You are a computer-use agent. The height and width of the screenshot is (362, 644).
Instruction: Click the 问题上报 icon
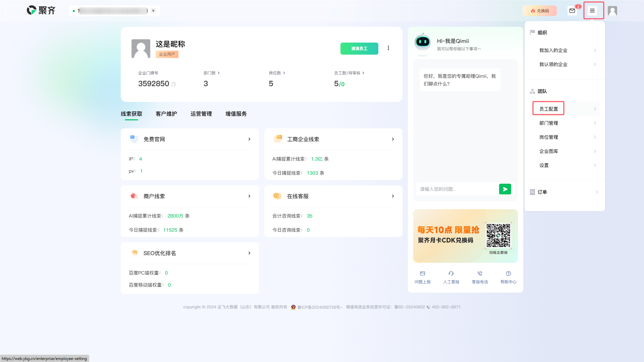(423, 274)
